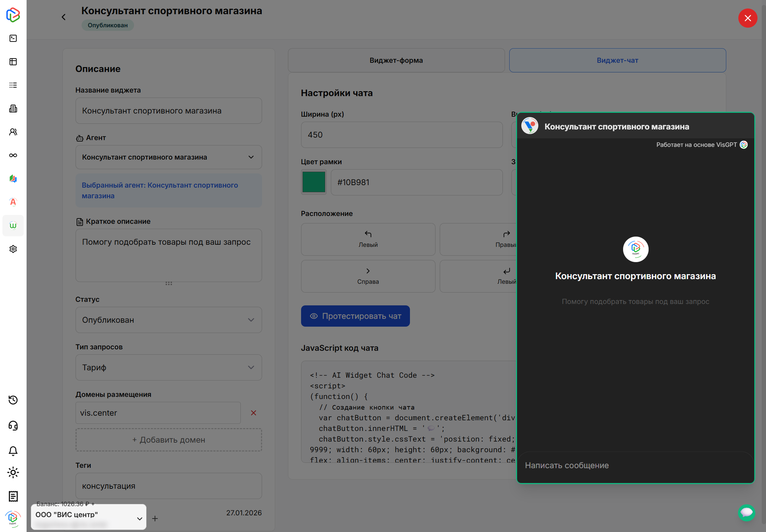Click the support headset icon
Viewport: 766px width, 532px height.
13,426
